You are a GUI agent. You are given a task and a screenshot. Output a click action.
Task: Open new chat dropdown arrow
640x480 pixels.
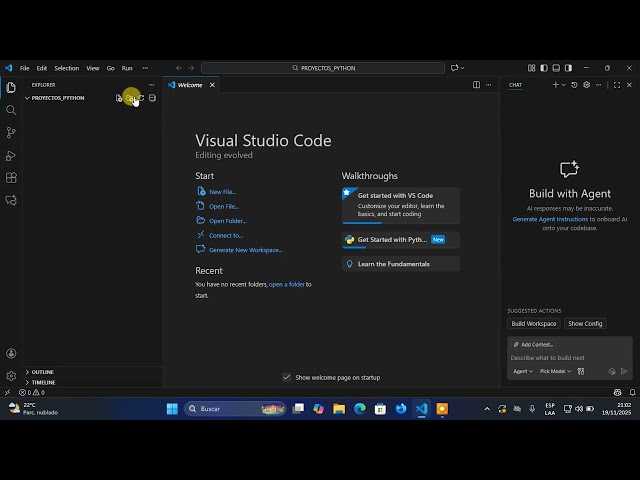click(564, 85)
